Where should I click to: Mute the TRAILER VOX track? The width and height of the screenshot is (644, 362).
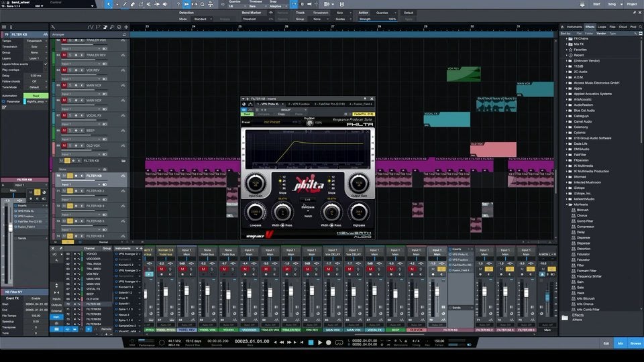coord(64,40)
